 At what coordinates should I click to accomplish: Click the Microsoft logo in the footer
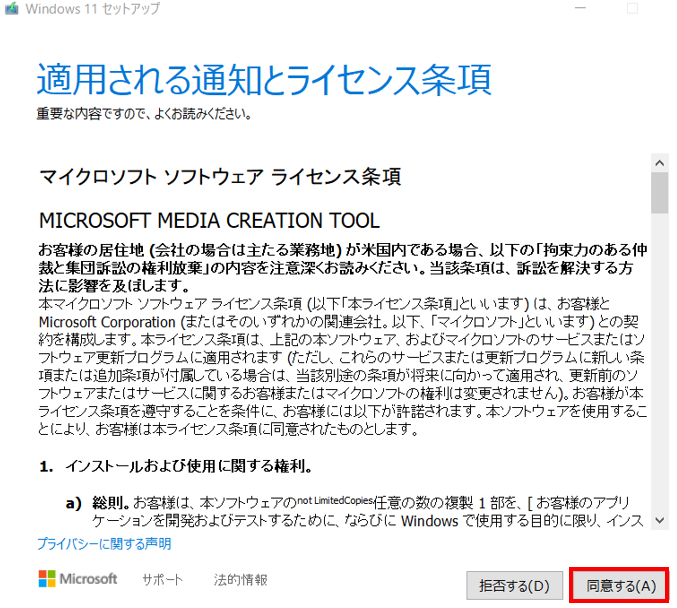pos(78,579)
